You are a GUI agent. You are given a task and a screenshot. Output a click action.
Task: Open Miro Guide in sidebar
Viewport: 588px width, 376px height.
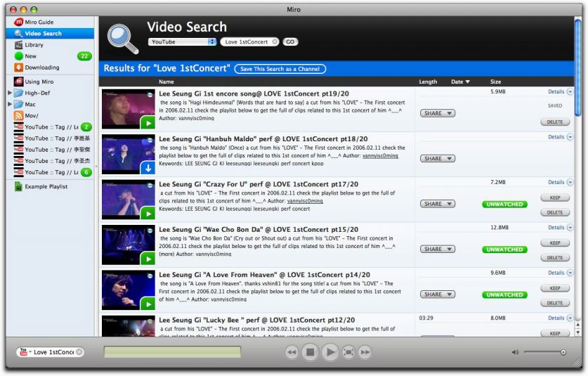point(39,22)
